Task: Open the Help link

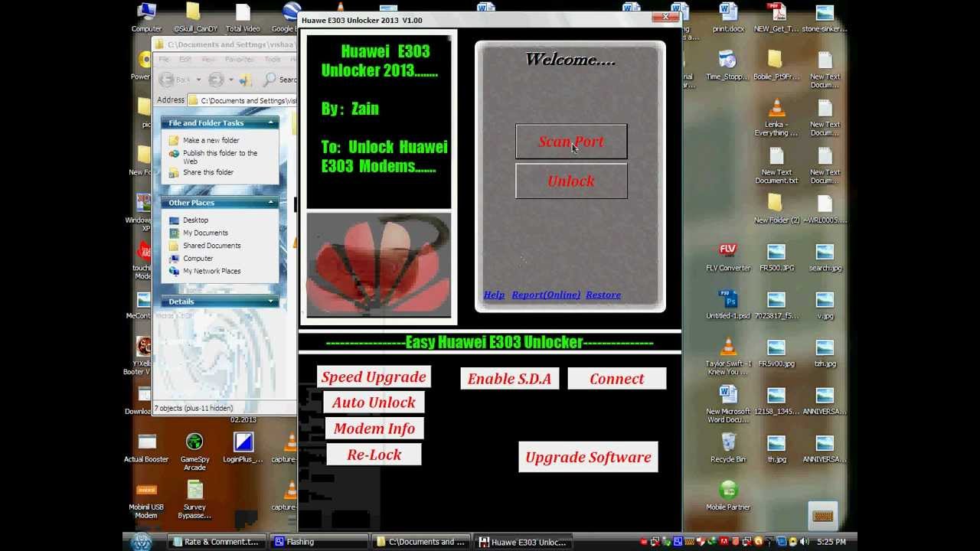Action: (494, 295)
